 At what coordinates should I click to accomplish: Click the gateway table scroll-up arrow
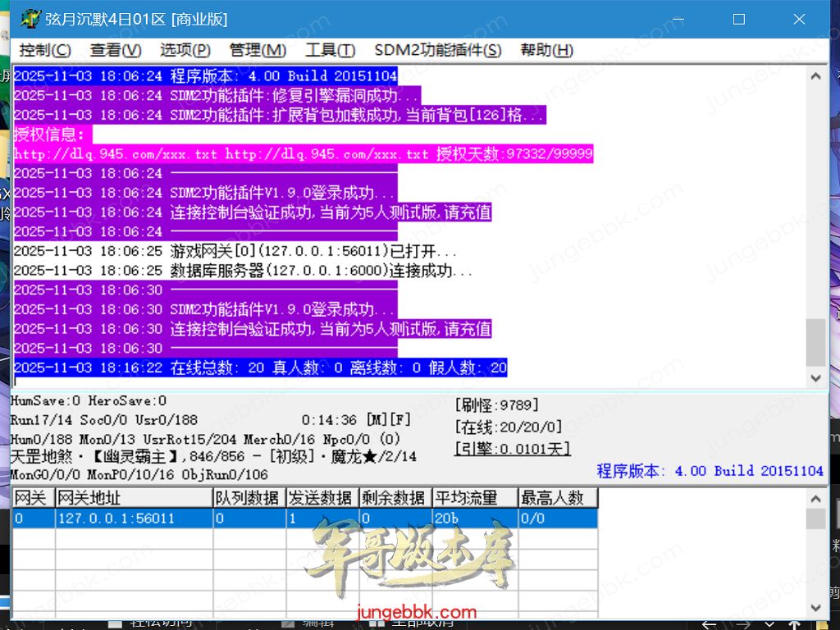click(x=815, y=498)
